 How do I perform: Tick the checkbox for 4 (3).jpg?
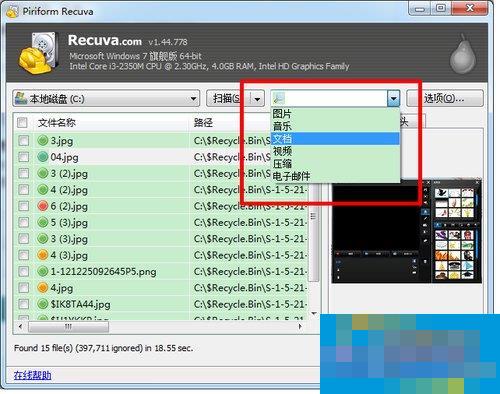pos(23,255)
